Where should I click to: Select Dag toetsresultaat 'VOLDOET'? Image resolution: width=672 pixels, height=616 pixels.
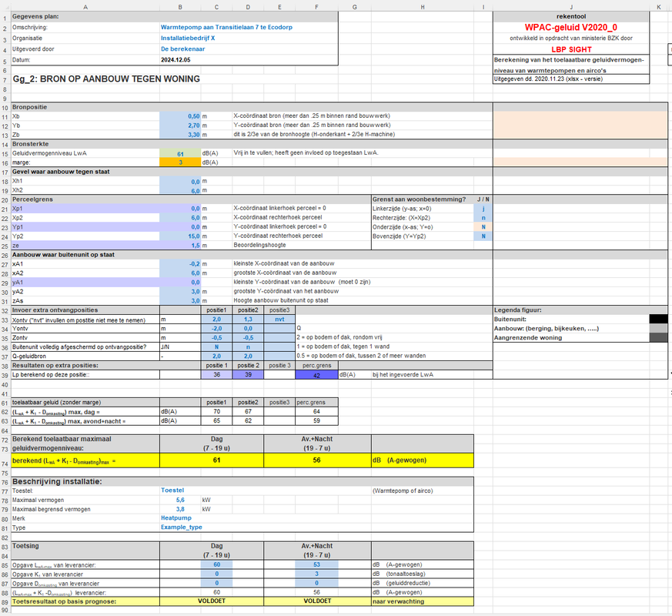pyautogui.click(x=212, y=601)
